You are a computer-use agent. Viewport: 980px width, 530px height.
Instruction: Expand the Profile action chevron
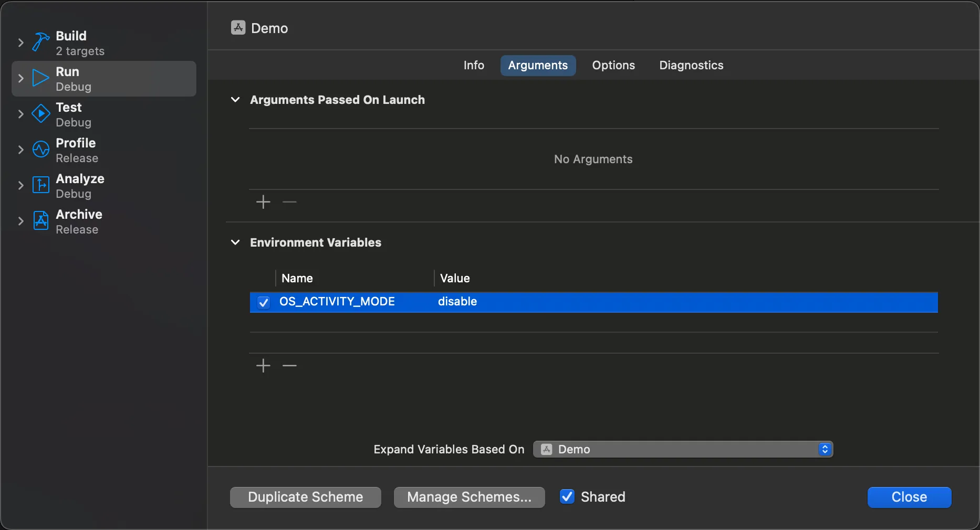click(x=21, y=150)
